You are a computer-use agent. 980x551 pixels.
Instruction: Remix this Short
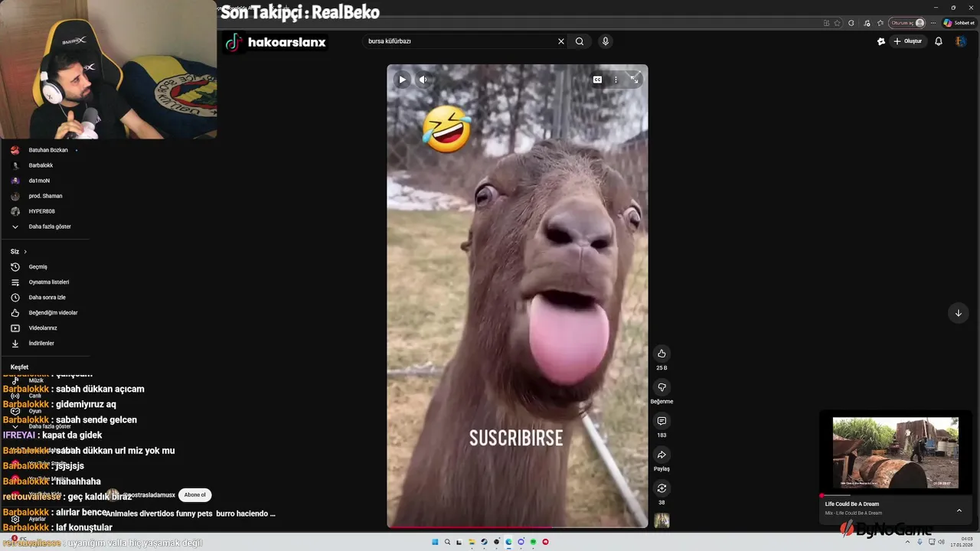point(661,488)
